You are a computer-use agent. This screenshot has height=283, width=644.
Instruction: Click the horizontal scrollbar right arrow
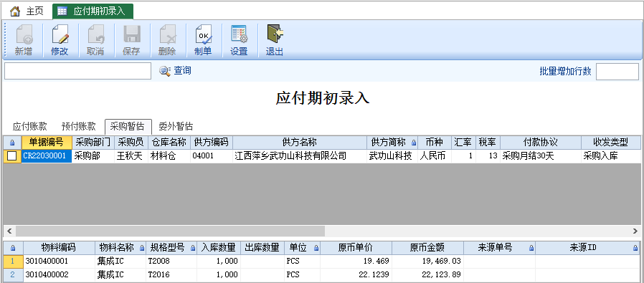[x=635, y=231]
